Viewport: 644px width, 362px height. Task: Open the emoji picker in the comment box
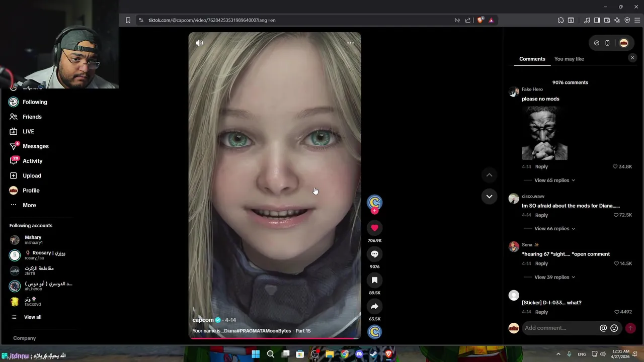(614, 328)
